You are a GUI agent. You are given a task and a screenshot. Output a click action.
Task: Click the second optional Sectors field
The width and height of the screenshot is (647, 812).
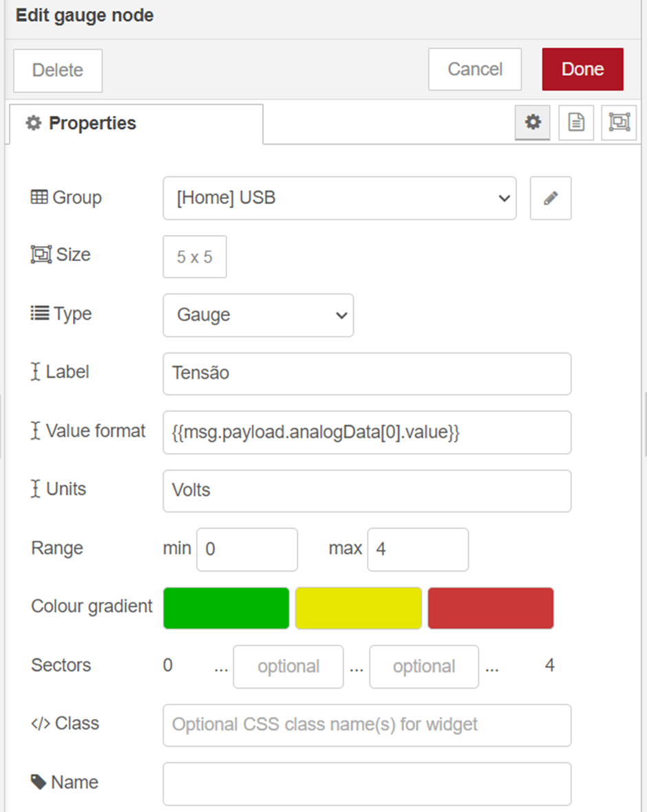click(424, 667)
